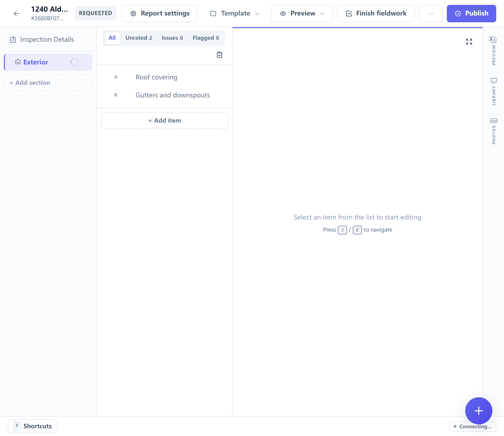The image size is (504, 436).
Task: Open the Library side panel
Action: point(494,91)
